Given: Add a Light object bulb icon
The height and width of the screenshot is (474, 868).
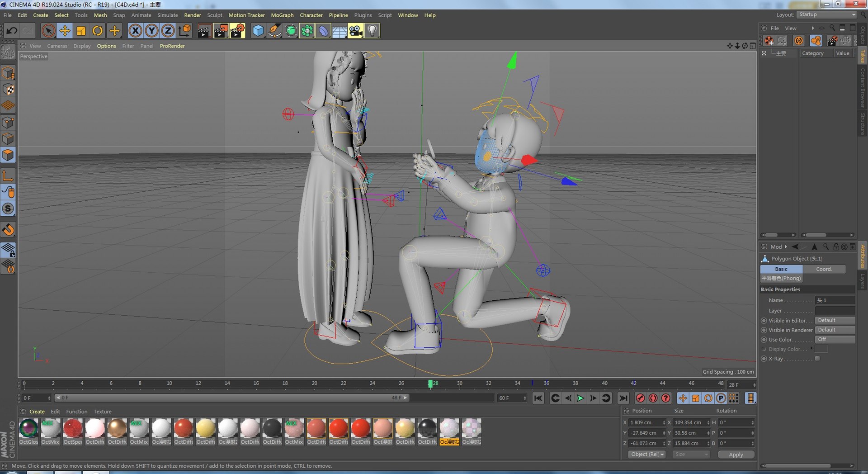Looking at the screenshot, I should click(372, 31).
